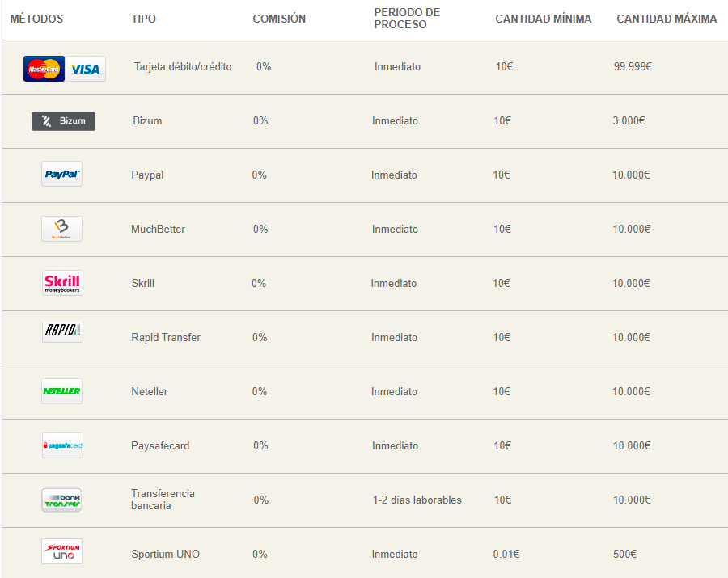Pick the MuchBetter payment icon

point(61,229)
